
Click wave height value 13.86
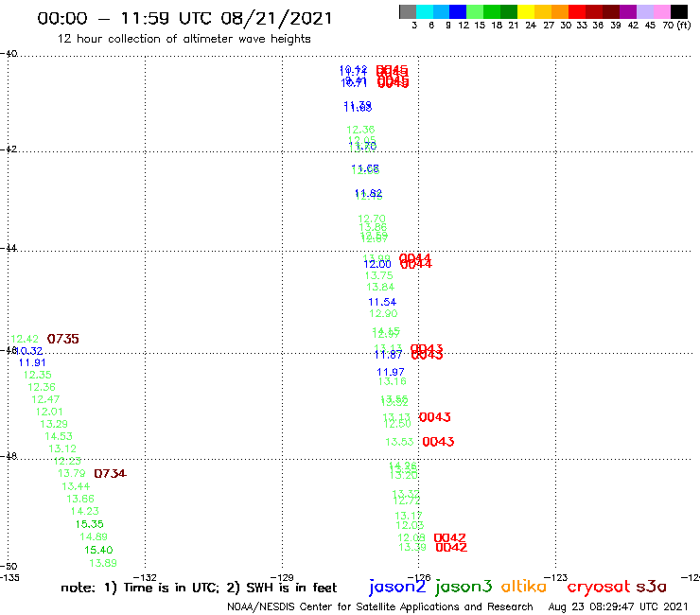(374, 227)
